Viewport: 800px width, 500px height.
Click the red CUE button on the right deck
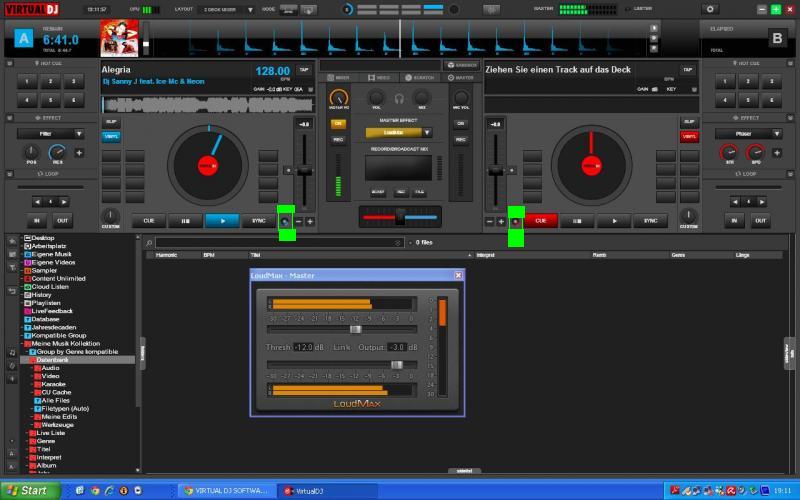pyautogui.click(x=541, y=220)
